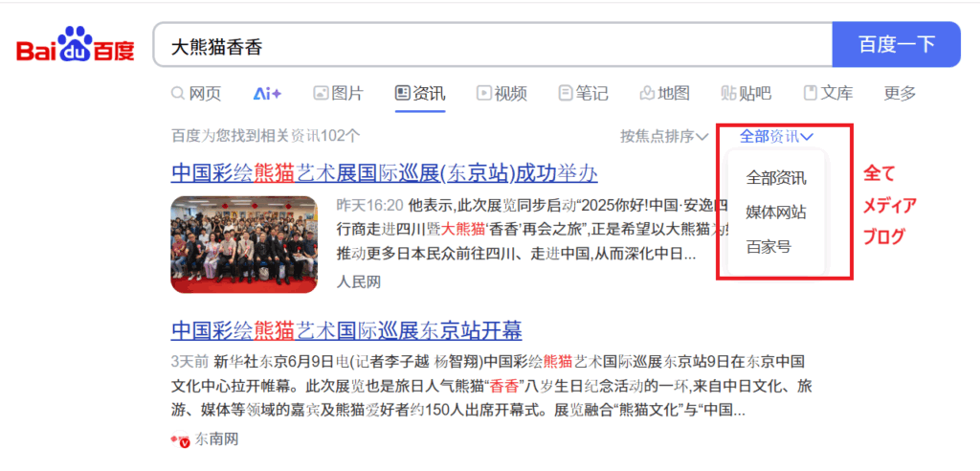This screenshot has height=471, width=980.
Task: Select the 资讯 tab
Action: click(421, 94)
